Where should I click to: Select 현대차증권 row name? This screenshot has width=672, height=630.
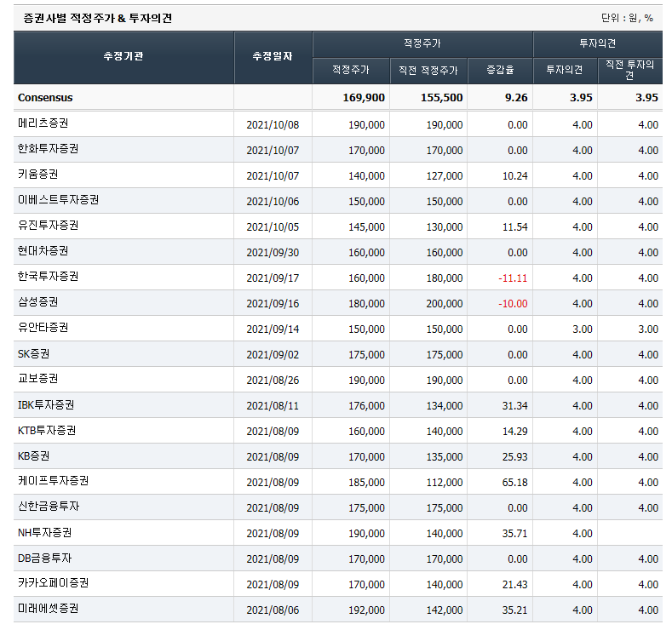[x=43, y=251]
